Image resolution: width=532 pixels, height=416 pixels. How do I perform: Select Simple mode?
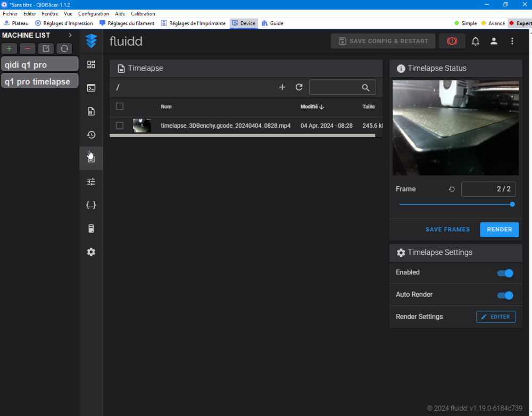pyautogui.click(x=465, y=23)
